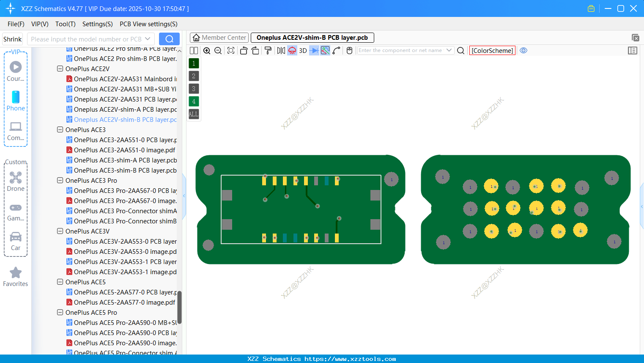Image resolution: width=644 pixels, height=363 pixels.
Task: Open the Tool menu
Action: coord(65,24)
